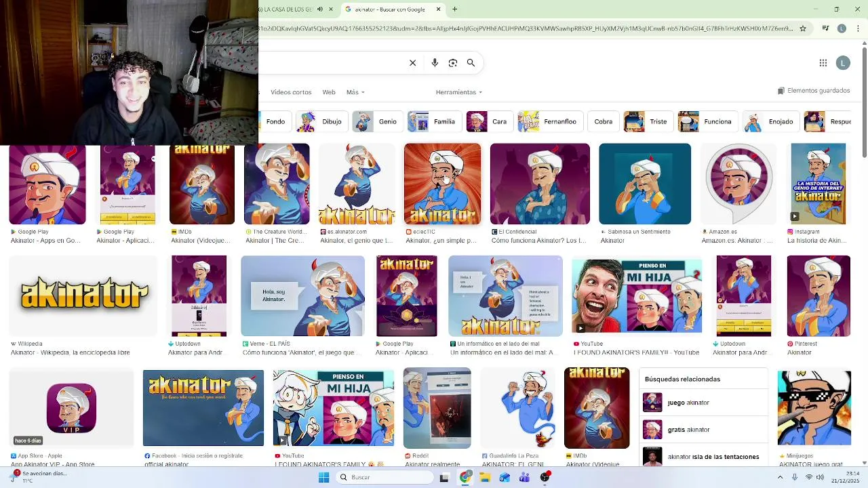The width and height of the screenshot is (868, 488).
Task: Open the IMDb Akinator image in first row
Action: coord(202,184)
